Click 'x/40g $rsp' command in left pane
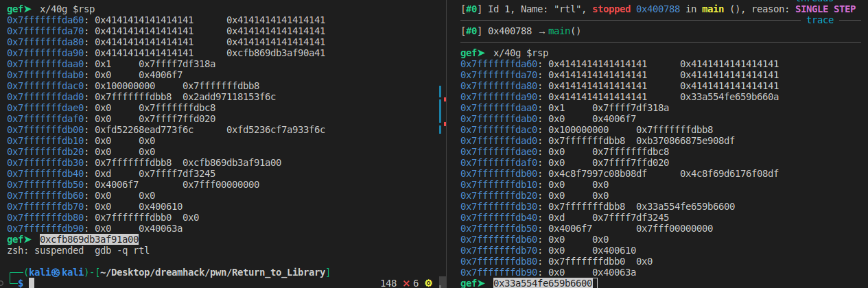868x288 pixels. pos(67,9)
